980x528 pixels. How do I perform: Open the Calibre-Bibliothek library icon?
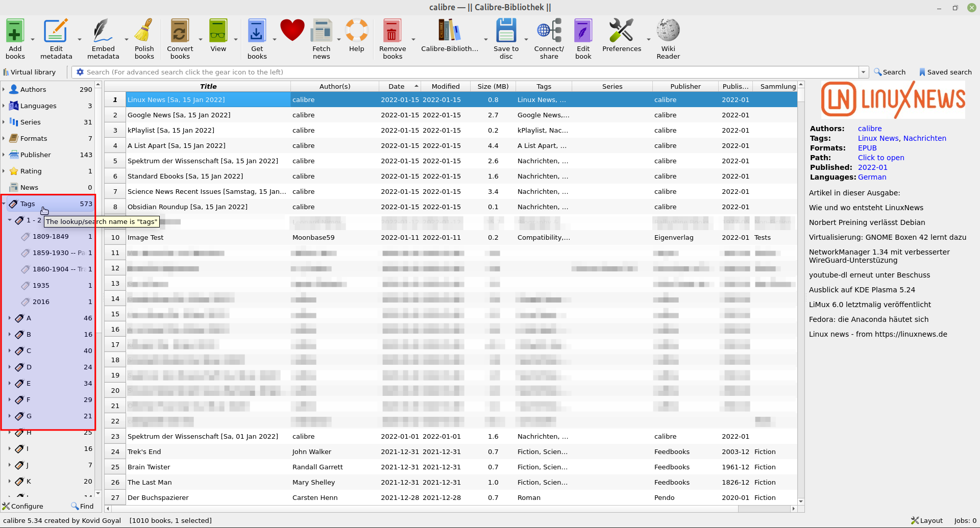pos(450,30)
